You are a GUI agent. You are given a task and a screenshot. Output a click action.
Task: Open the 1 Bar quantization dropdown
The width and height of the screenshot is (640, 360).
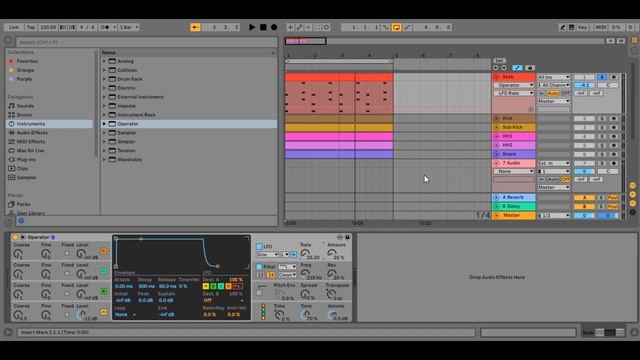tap(129, 27)
